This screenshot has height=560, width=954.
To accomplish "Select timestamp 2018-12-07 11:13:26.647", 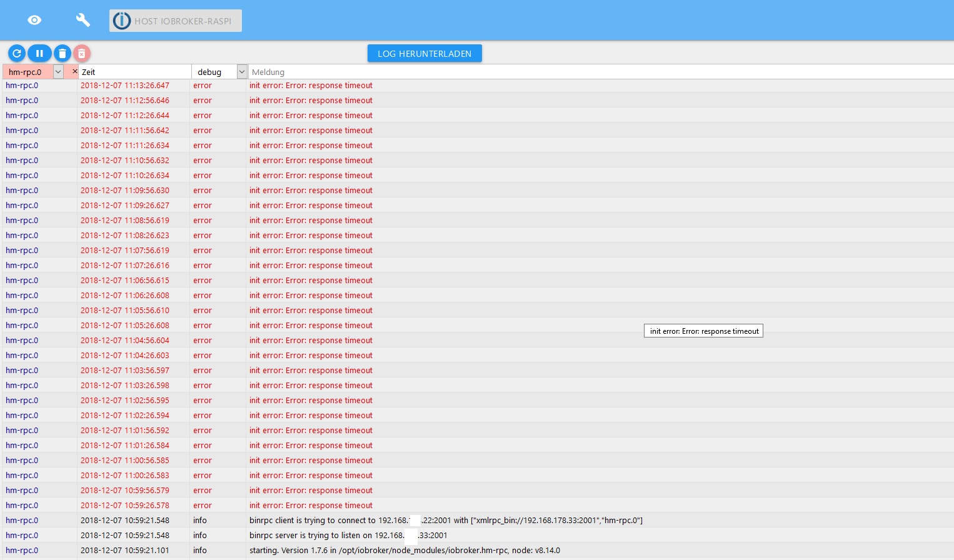I will pyautogui.click(x=125, y=86).
